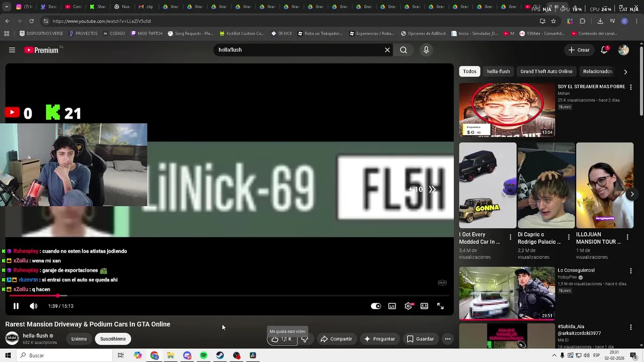Open tab search dropdown in browser

pyautogui.click(x=7, y=7)
